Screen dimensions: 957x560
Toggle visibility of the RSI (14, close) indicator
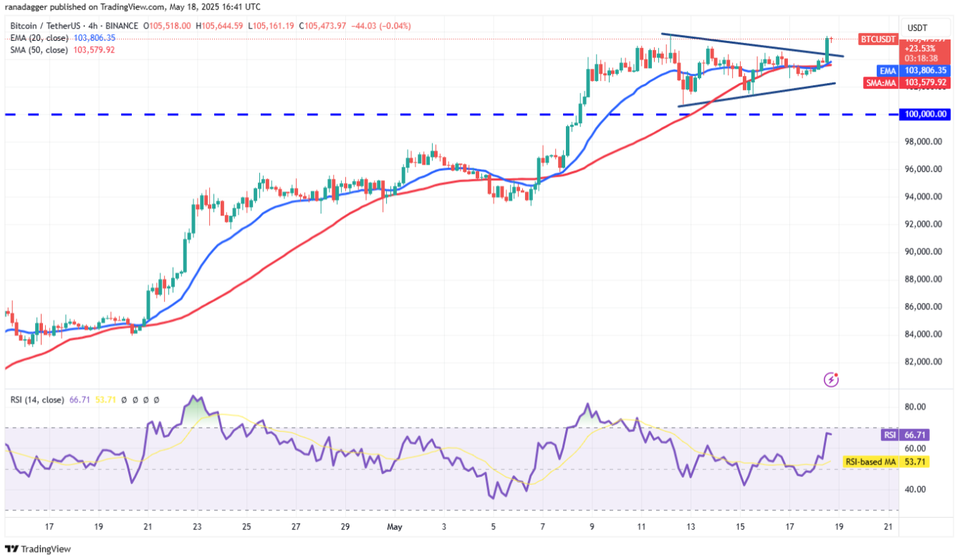tap(38, 400)
